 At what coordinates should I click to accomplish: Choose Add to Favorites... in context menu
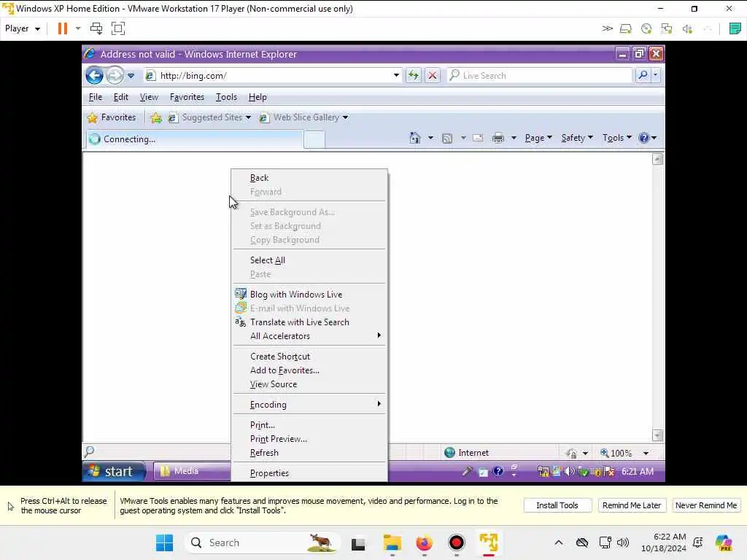pyautogui.click(x=309, y=370)
